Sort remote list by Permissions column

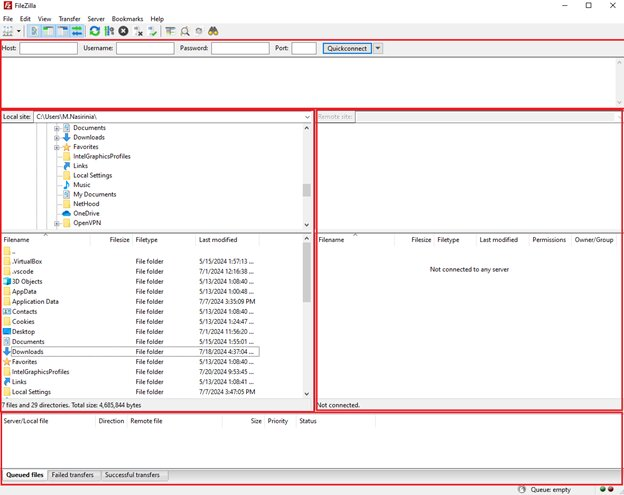(549, 240)
